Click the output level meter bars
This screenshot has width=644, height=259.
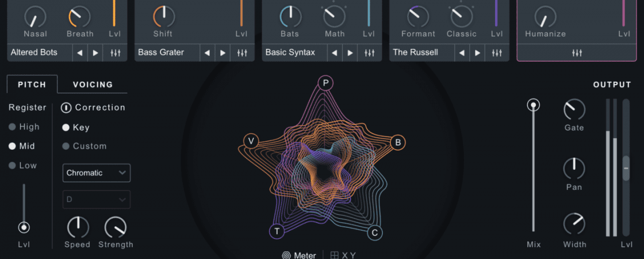(612, 167)
